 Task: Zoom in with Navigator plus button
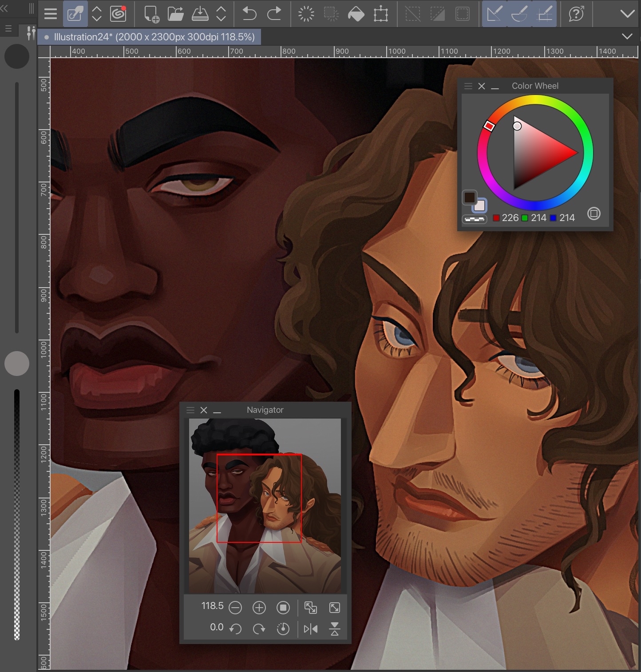[259, 607]
